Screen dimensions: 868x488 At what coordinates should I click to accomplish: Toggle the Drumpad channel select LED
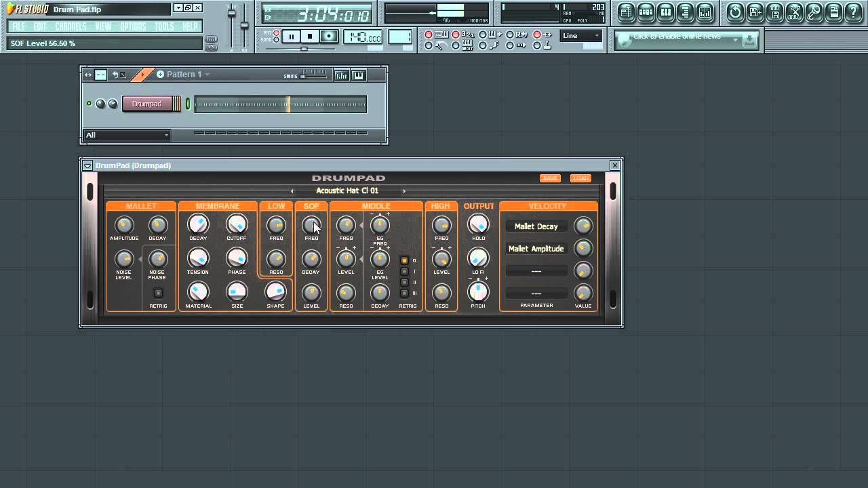(188, 104)
